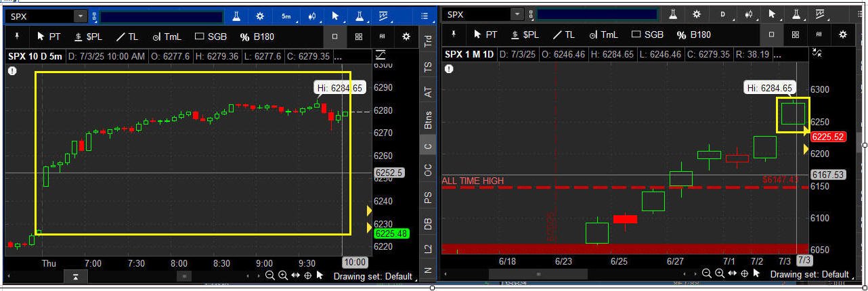Screen dimensions: 868x291
Task: Click the TmL time level tool in left chart
Action: point(167,36)
